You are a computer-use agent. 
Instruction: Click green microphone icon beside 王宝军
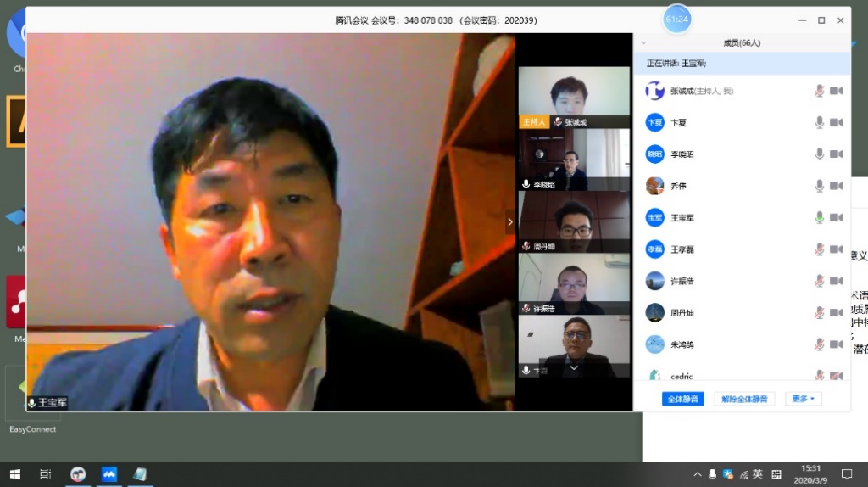(x=819, y=217)
